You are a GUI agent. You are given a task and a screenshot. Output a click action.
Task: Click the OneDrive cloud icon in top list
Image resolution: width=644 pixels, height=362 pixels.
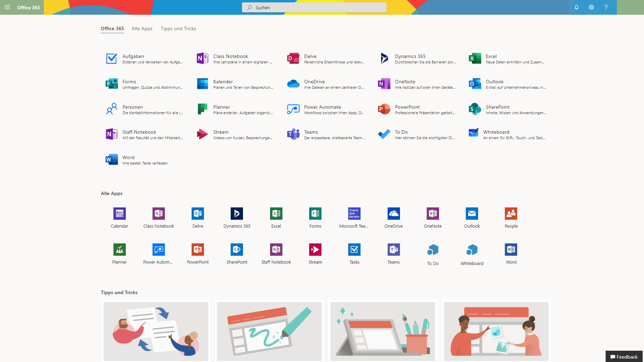pyautogui.click(x=293, y=84)
